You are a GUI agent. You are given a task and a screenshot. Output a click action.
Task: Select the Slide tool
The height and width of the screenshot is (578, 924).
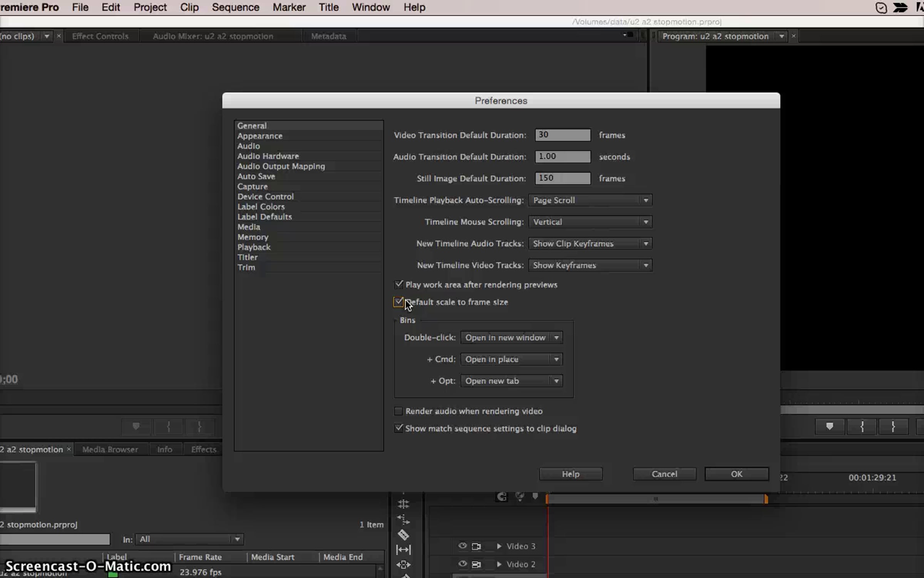point(403,565)
